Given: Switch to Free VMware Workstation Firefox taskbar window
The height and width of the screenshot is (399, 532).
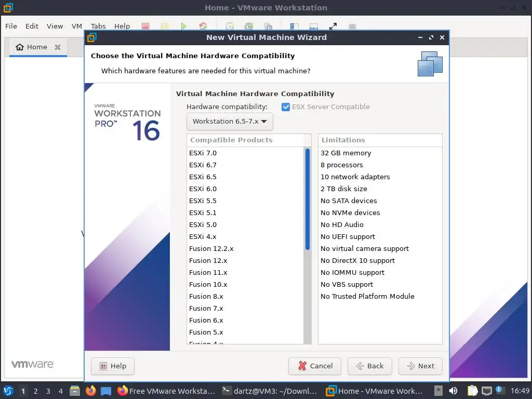Looking at the screenshot, I should 166,391.
